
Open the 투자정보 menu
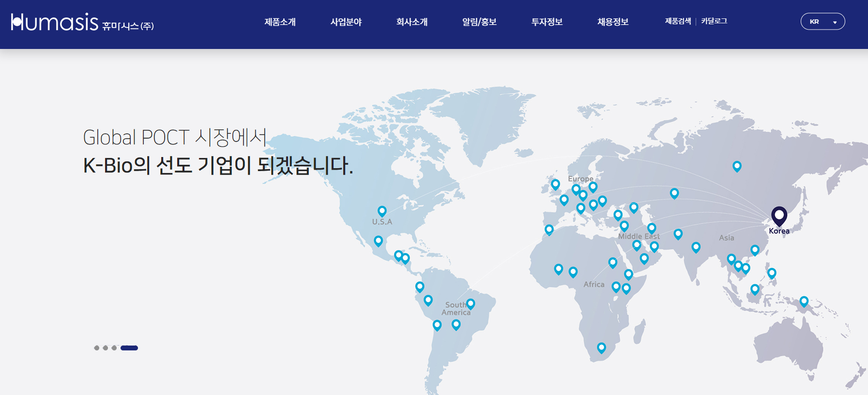click(547, 22)
